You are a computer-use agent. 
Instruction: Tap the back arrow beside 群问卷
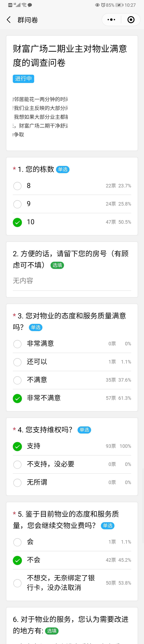[9, 20]
